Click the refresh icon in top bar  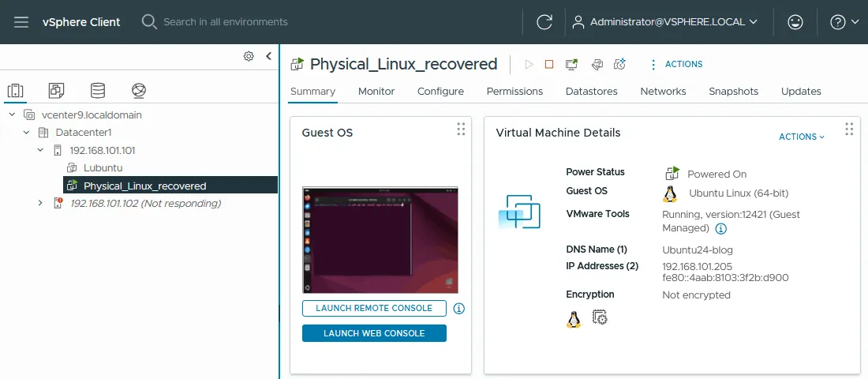coord(544,22)
